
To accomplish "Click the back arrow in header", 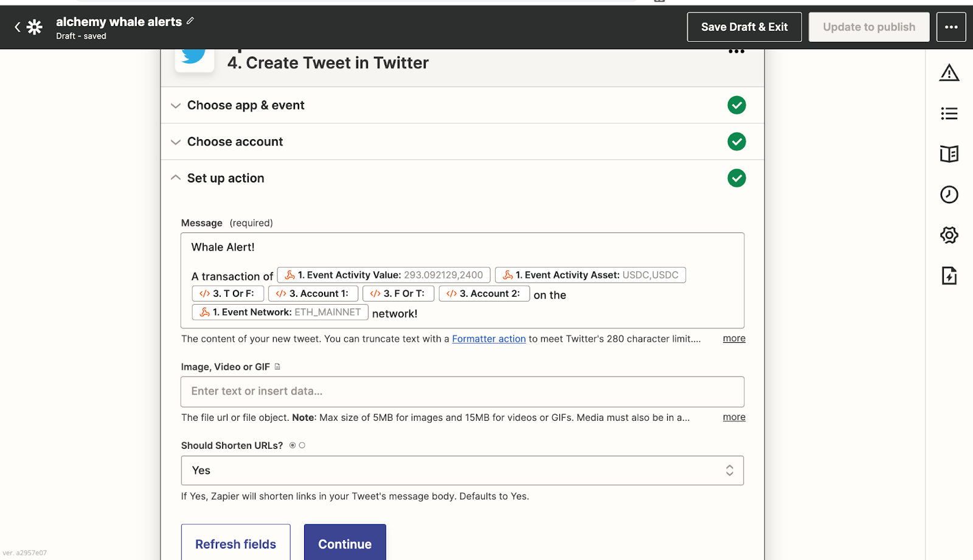I will (17, 27).
